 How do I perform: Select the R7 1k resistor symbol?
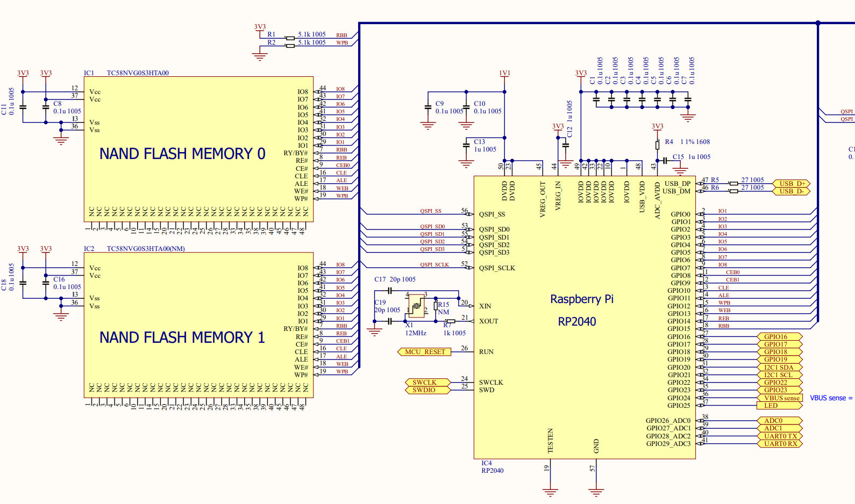pos(451,321)
